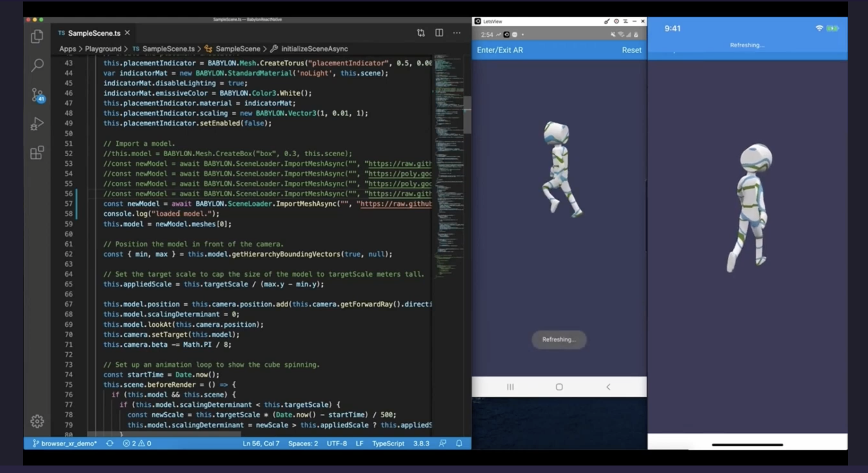
Task: Tap the Enter/Exit AR button
Action: coord(500,50)
